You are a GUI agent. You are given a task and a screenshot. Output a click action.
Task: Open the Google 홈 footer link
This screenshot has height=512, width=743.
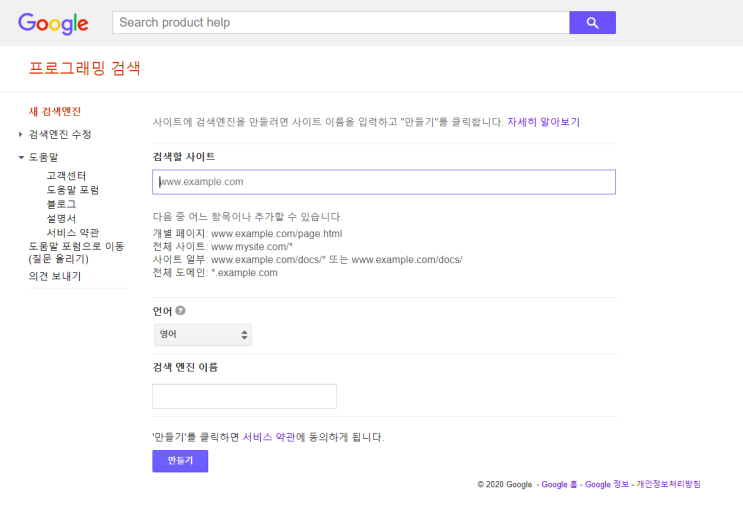pyautogui.click(x=559, y=484)
